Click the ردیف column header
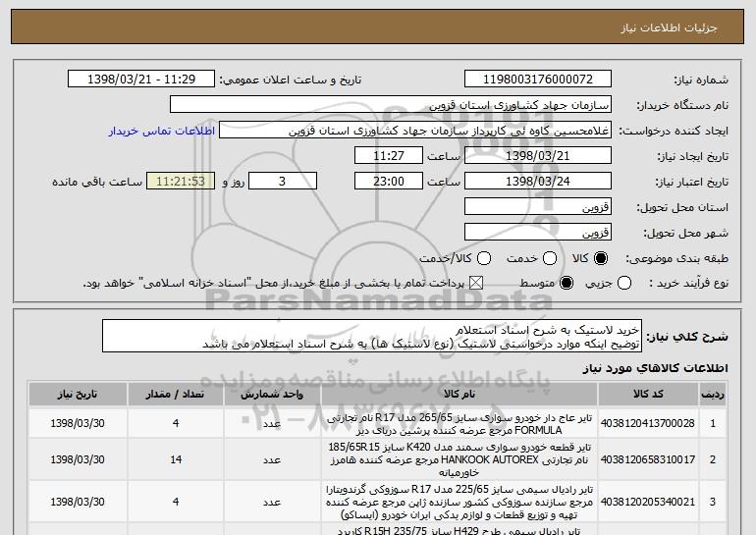Screen dimensions: 756x535 tap(713, 395)
